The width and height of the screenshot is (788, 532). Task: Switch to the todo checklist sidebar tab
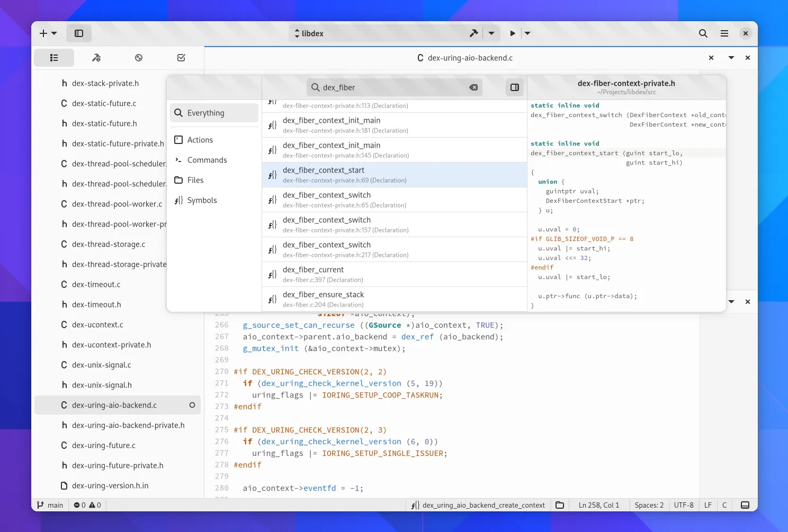[181, 58]
